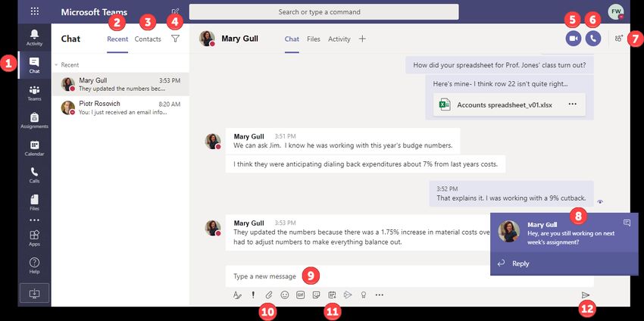This screenshot has width=644, height=321.
Task: Open more compose options ellipsis
Action: pyautogui.click(x=380, y=295)
